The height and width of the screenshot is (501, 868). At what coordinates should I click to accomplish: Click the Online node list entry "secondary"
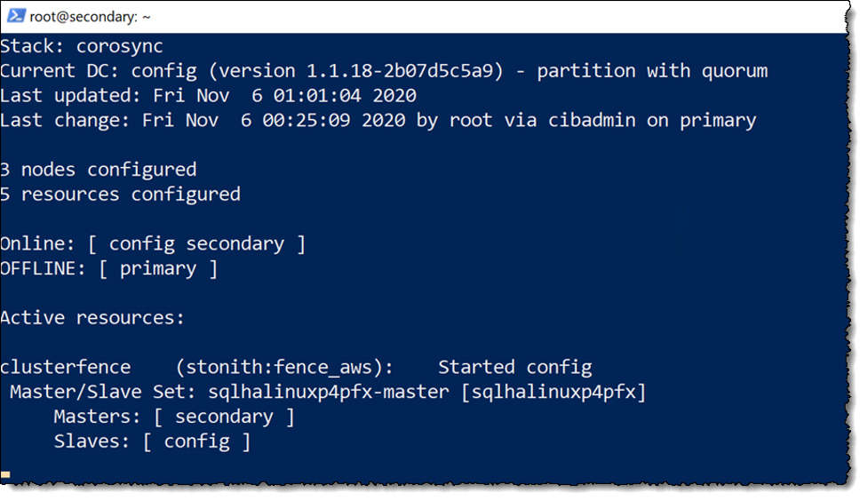click(235, 244)
